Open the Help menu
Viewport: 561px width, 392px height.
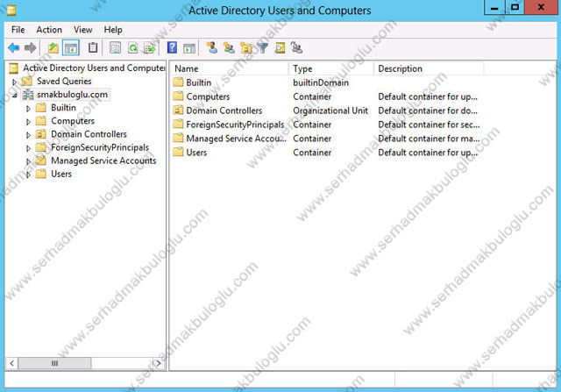pos(113,30)
